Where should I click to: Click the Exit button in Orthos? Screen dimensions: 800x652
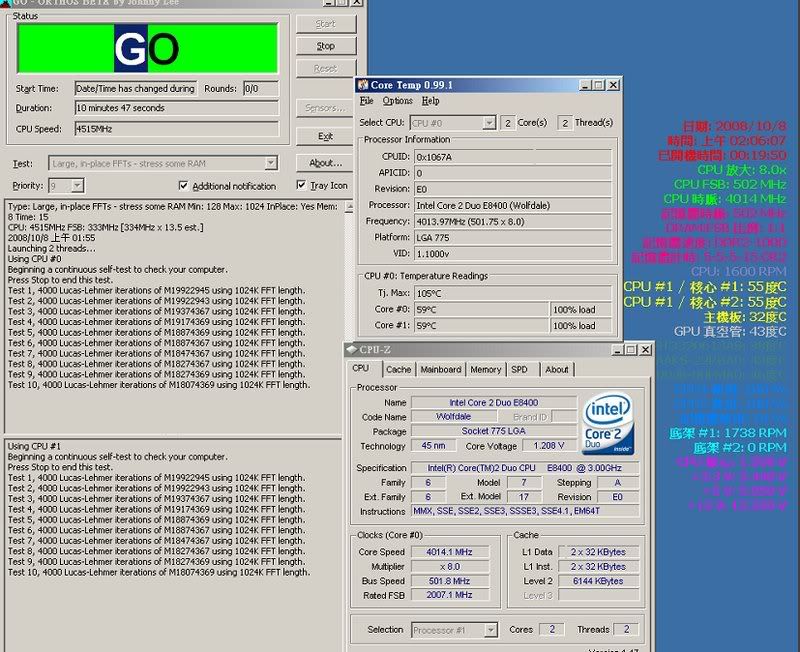click(x=325, y=136)
